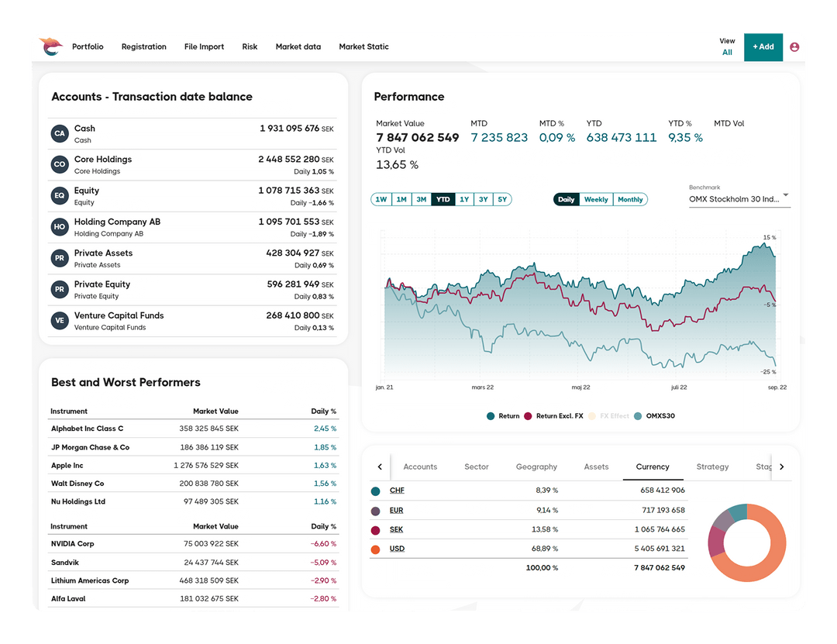The height and width of the screenshot is (644, 837).
Task: Switch chart frequency to Weekly
Action: click(596, 199)
